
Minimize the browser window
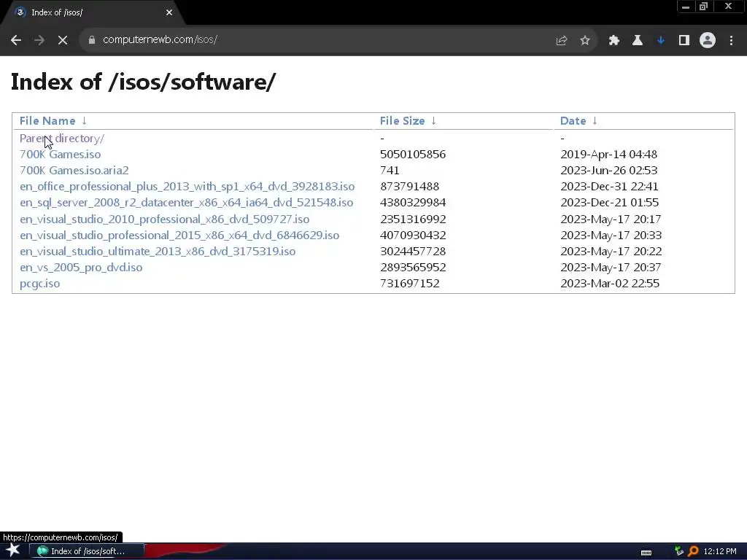click(686, 7)
